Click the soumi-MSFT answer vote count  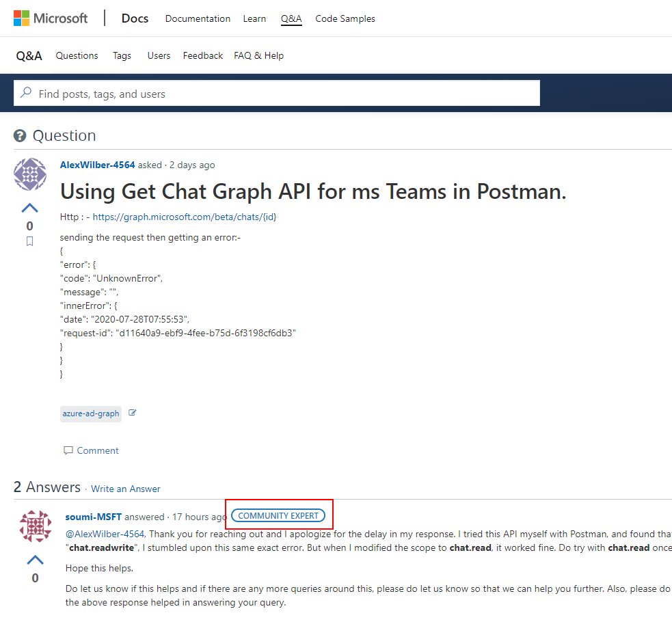tap(35, 578)
